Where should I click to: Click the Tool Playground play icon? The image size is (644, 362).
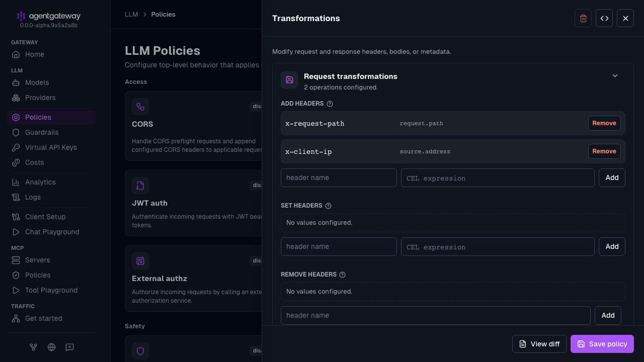(16, 290)
